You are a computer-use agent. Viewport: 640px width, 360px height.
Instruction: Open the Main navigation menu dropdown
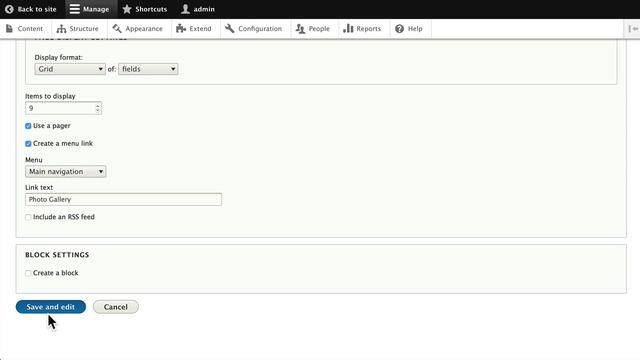coord(66,171)
